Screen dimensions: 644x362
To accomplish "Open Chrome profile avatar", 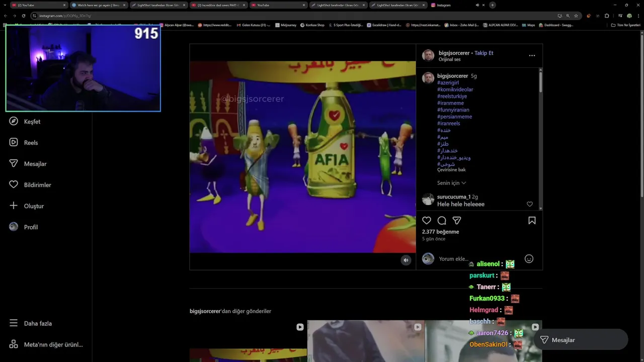I will [629, 16].
